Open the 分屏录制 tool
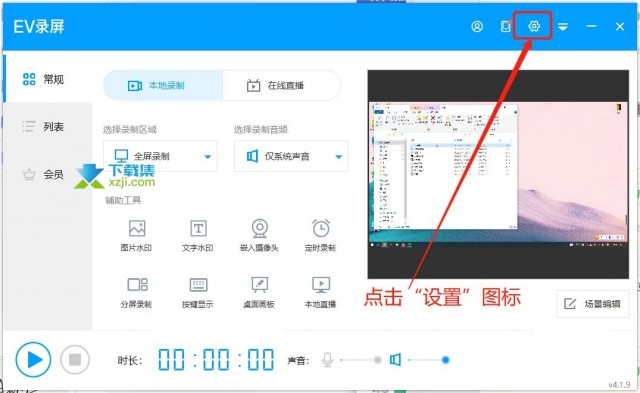The image size is (640, 393). pos(136,292)
